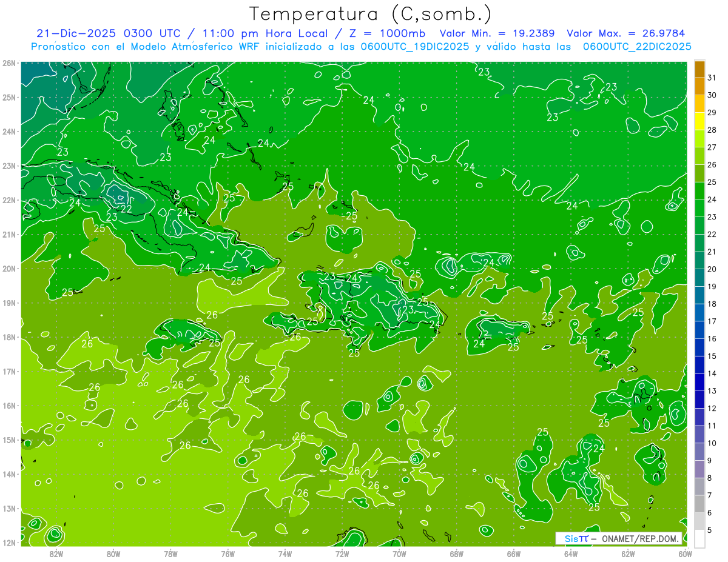Click the yellow swatch between 28 and 29
Image resolution: width=728 pixels, height=562 pixels.
(699, 121)
